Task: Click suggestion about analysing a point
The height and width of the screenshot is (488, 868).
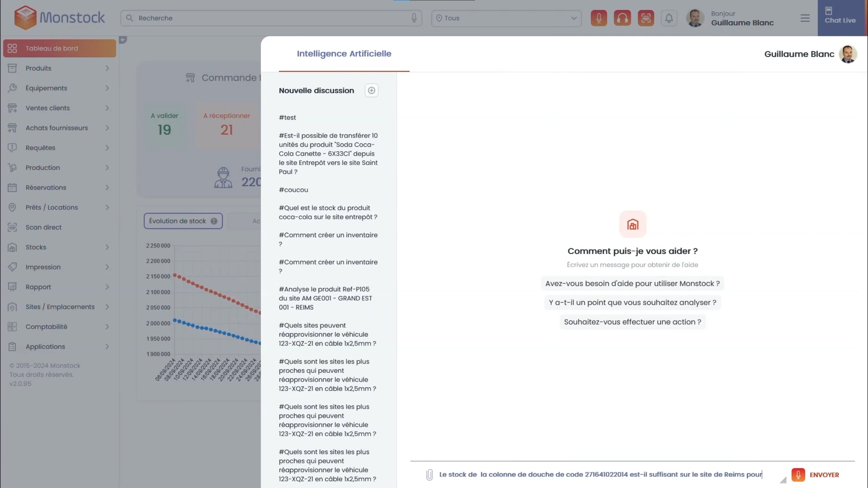Action: [x=632, y=303]
